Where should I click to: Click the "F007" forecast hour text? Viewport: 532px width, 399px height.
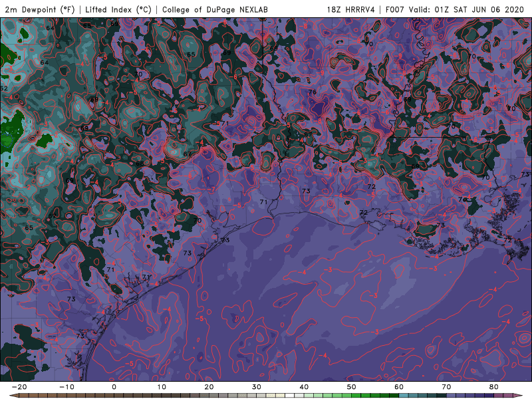[x=395, y=9]
